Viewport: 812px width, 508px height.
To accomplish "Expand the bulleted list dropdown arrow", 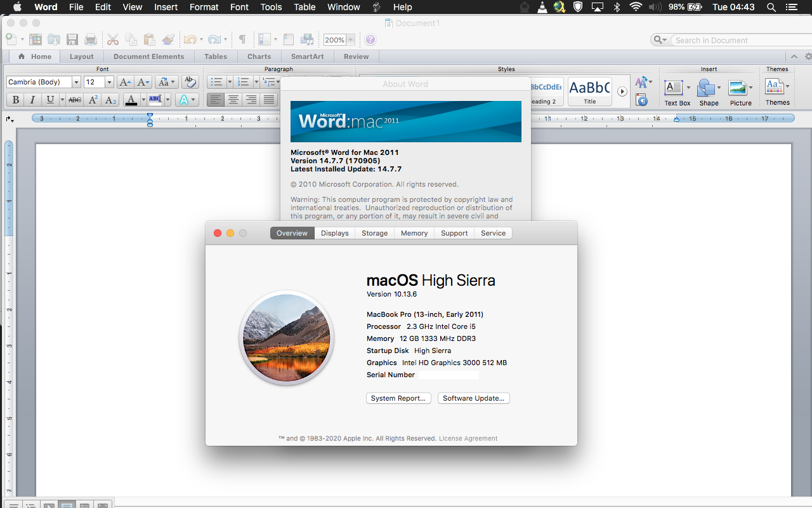I will point(230,82).
